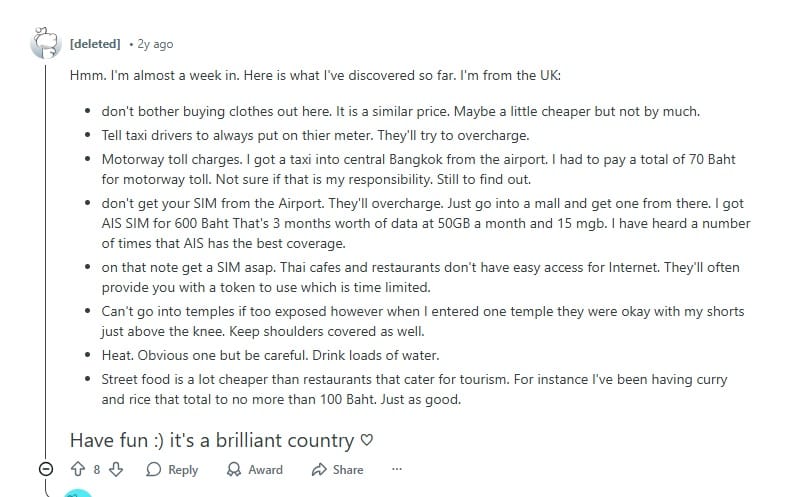Click the vertical thread line on the left

pos(46,250)
